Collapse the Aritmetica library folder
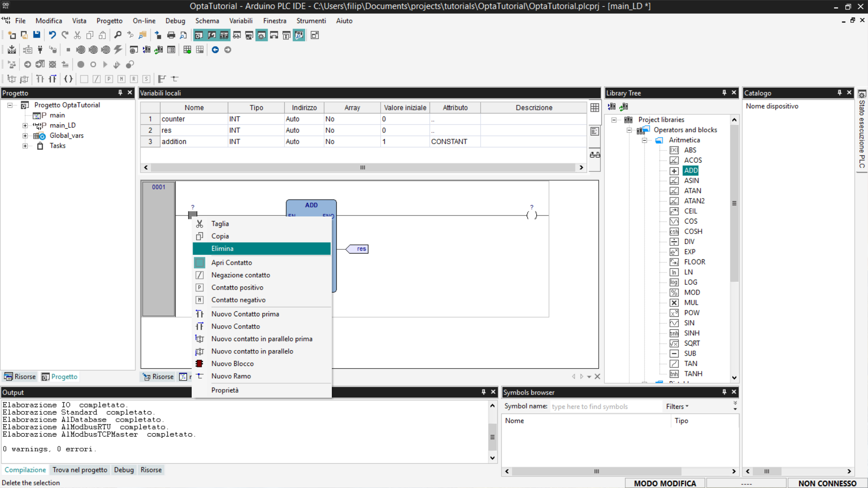This screenshot has width=868, height=488. pos(644,140)
